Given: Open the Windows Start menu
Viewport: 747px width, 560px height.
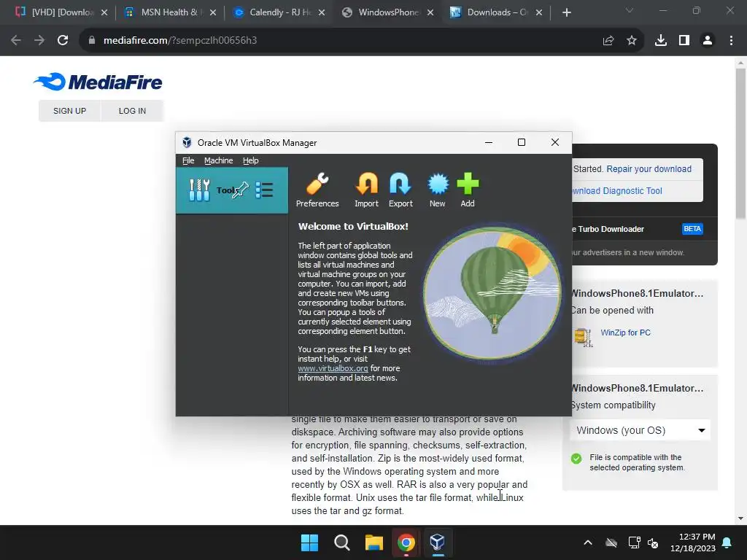Looking at the screenshot, I should click(309, 542).
